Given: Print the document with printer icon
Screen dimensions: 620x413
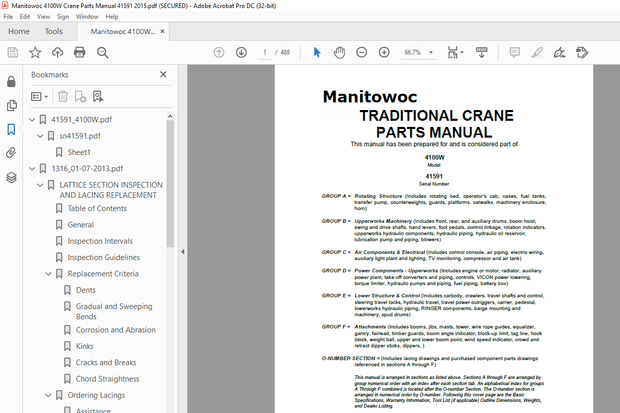Looking at the screenshot, I should coord(79,52).
